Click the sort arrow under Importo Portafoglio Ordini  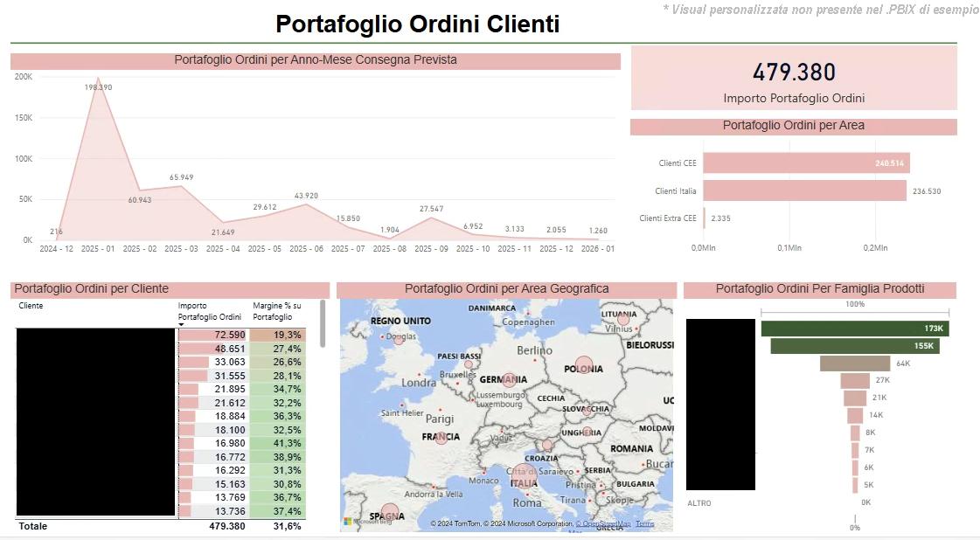coord(181,324)
